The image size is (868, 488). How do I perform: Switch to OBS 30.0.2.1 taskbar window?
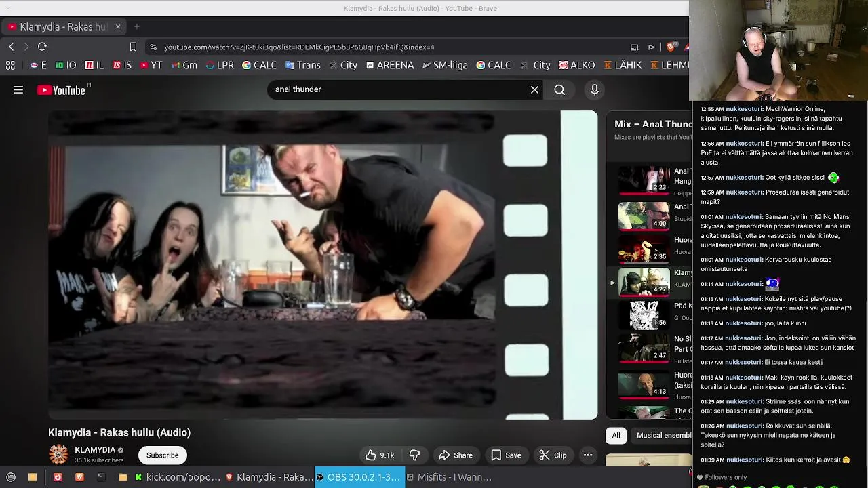click(x=359, y=477)
